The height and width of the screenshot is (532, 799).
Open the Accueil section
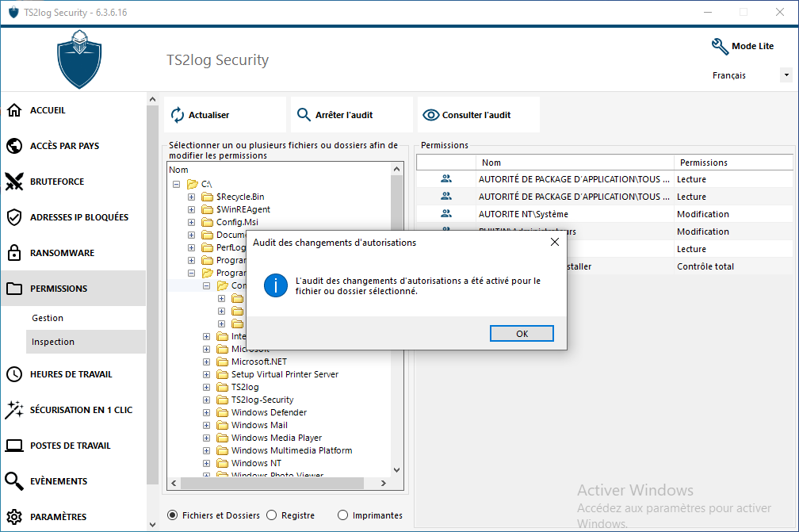(x=74, y=110)
